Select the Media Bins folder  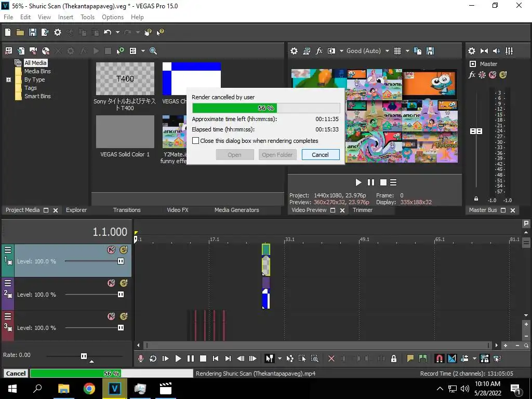37,71
